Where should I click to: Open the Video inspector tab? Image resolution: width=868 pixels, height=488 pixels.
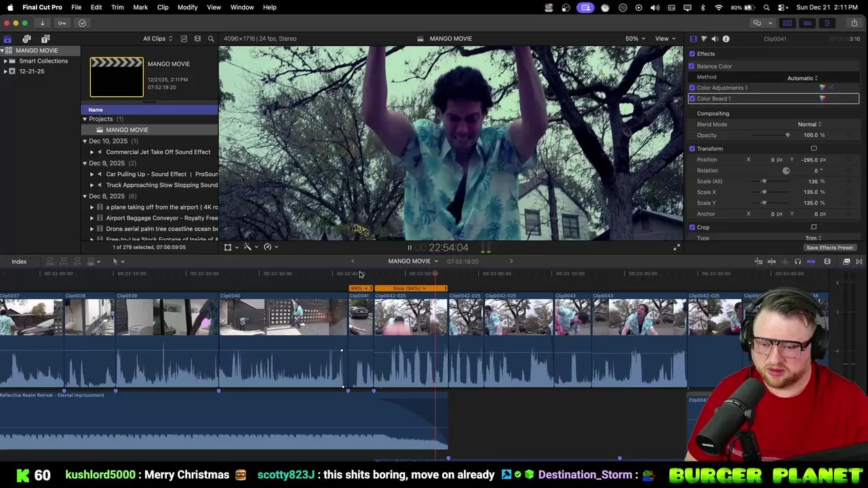693,39
